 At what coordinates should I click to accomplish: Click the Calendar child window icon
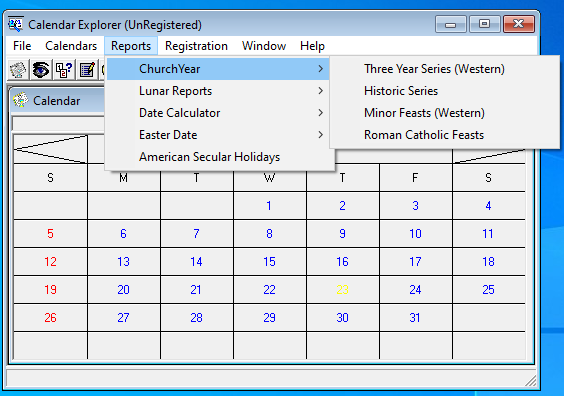coord(21,100)
